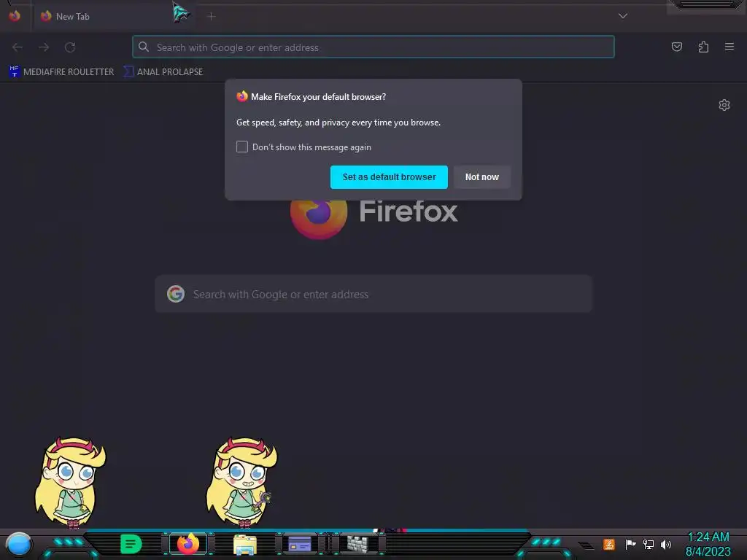Open the MEDIAFIRE ROULETTER bookmark

pyautogui.click(x=61, y=72)
